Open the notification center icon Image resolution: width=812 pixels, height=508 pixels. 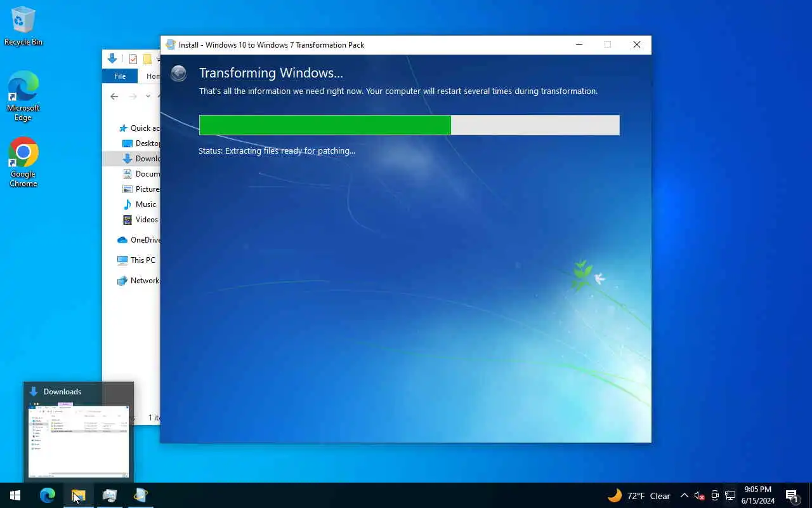(x=792, y=495)
